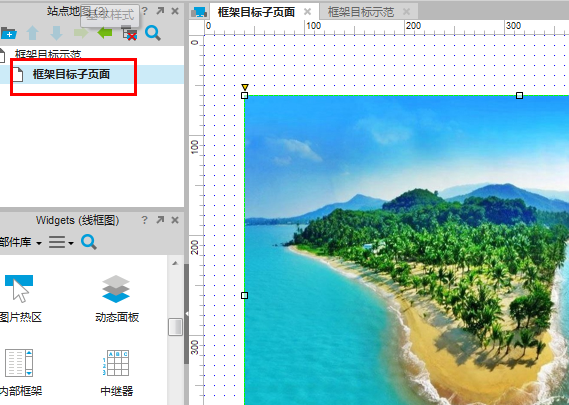Pop out the Widgets panel with arrow icon
Viewport: 569px width, 405px height.
pyautogui.click(x=160, y=220)
